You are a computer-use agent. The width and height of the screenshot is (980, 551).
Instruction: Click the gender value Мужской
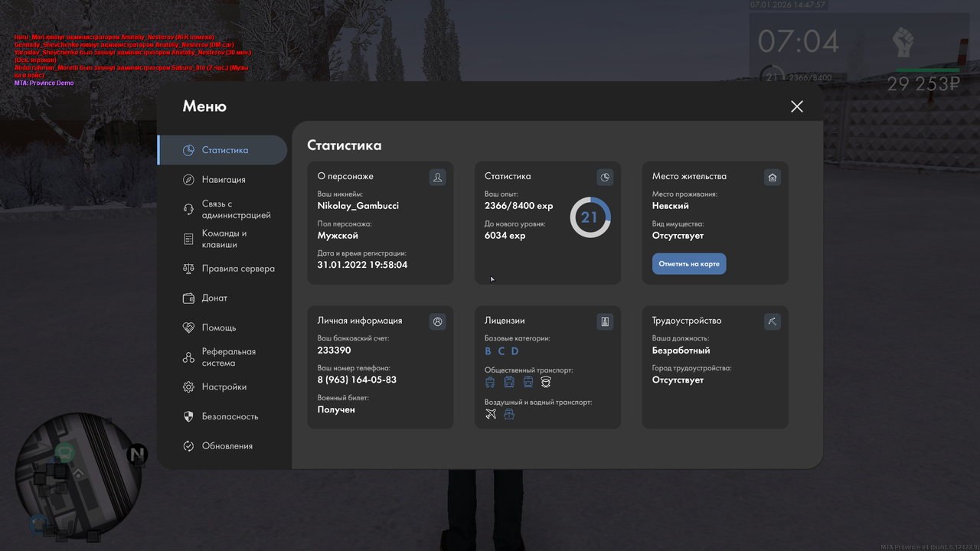click(x=338, y=236)
